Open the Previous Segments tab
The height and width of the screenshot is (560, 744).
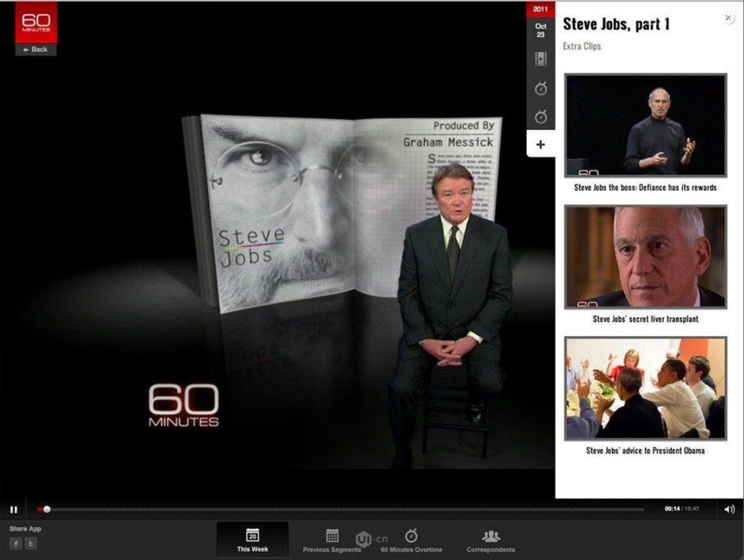tap(332, 540)
